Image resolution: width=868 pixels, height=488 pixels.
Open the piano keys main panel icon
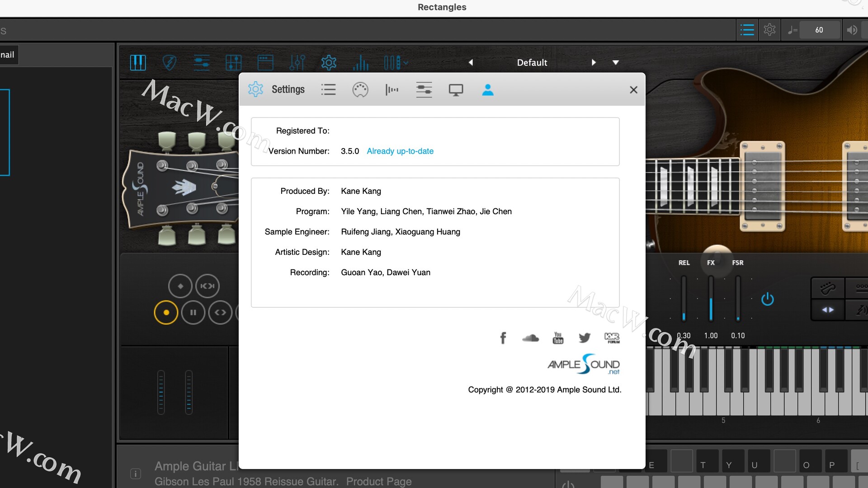pos(138,62)
